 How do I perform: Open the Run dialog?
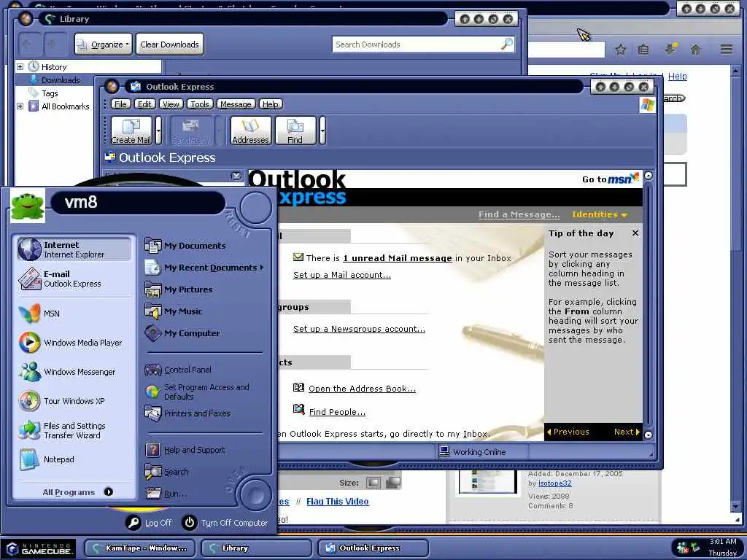coord(166,494)
